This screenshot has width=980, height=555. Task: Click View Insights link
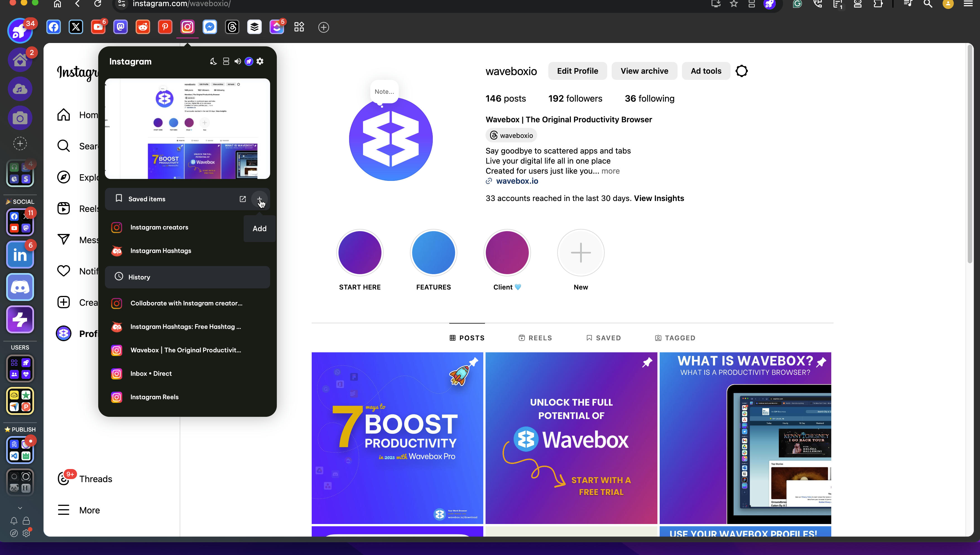(659, 198)
